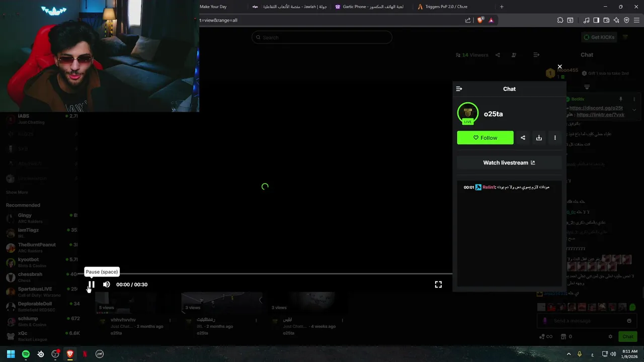Open the vhhvhvvhv clip thumbnail
This screenshot has height=362, width=644.
coord(135,302)
